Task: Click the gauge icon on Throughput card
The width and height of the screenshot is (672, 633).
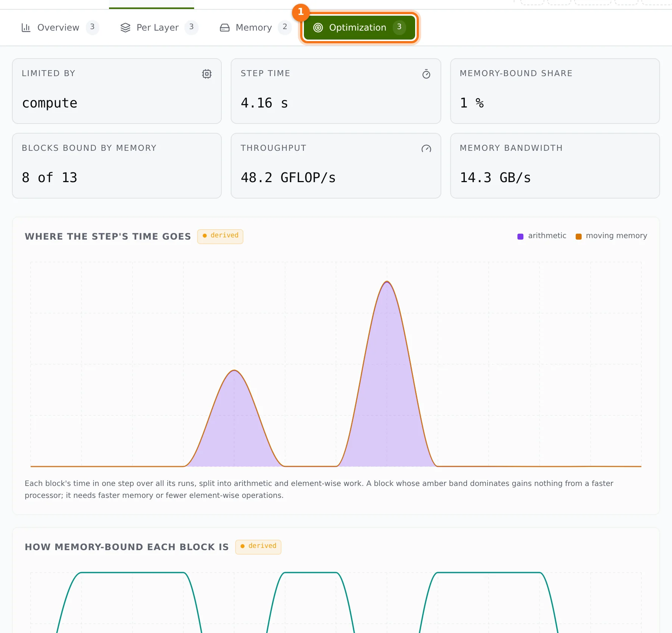Action: coord(426,149)
